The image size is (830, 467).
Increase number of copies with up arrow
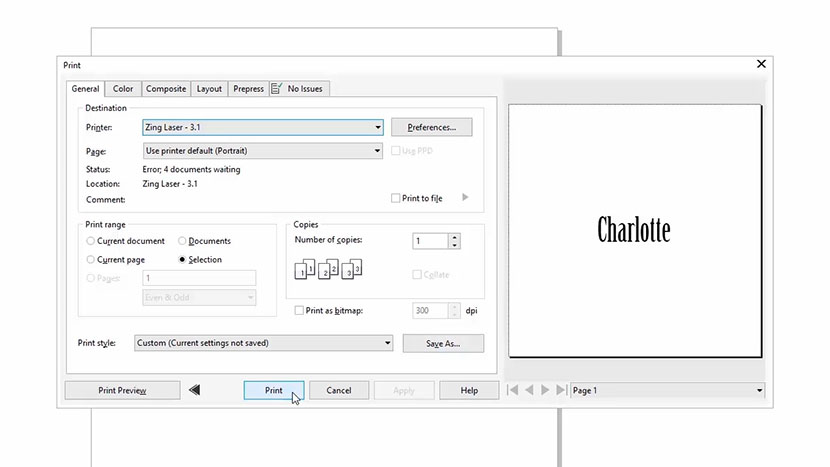point(454,237)
